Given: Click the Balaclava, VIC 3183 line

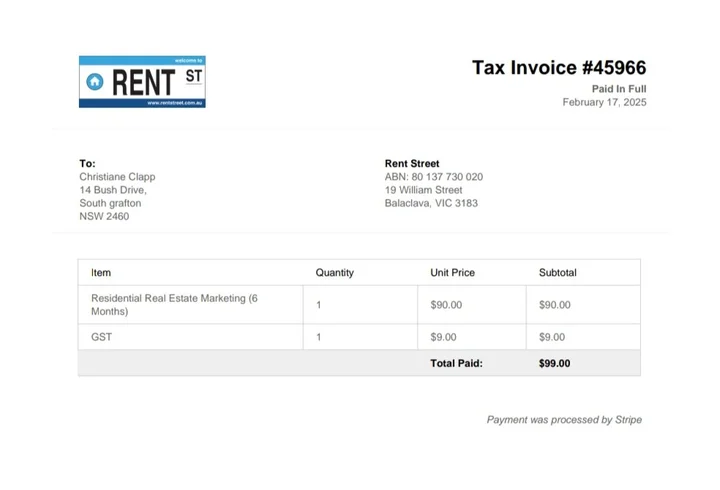Looking at the screenshot, I should click(431, 203).
